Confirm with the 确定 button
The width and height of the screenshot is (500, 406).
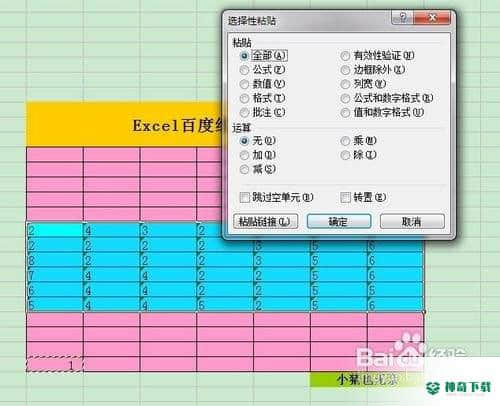339,222
